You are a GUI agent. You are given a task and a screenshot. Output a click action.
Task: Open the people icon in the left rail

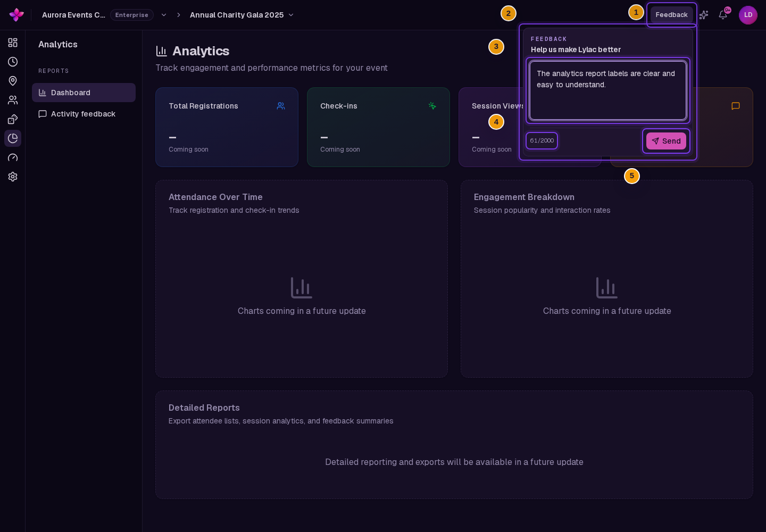(x=13, y=100)
